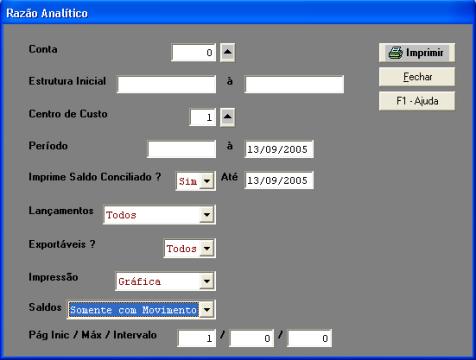Click the Fechar button
The image size is (476, 360).
[x=417, y=77]
